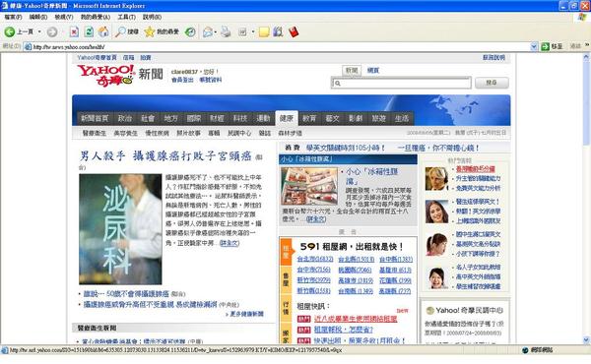This screenshot has width=591, height=364.
Task: Open the History clock icon
Action: (x=190, y=32)
